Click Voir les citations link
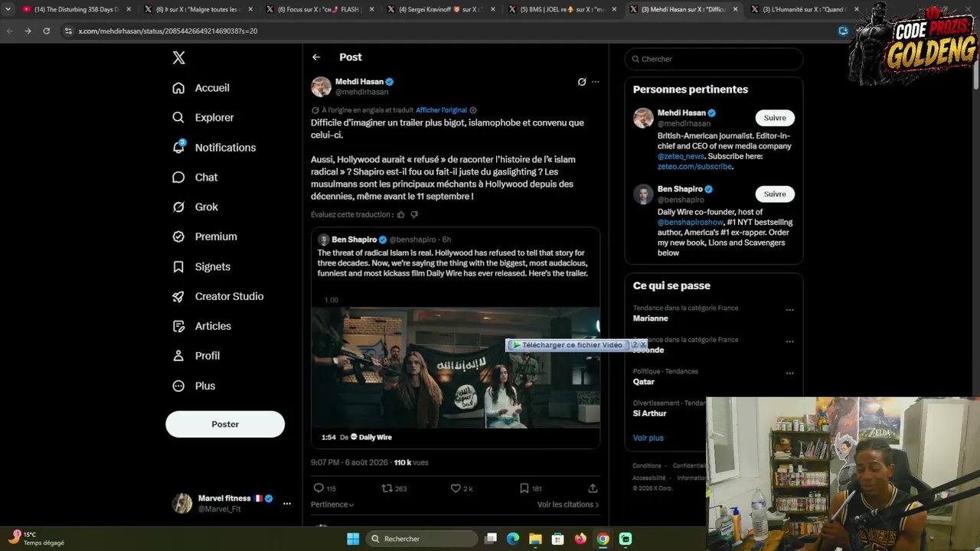 pos(568,505)
